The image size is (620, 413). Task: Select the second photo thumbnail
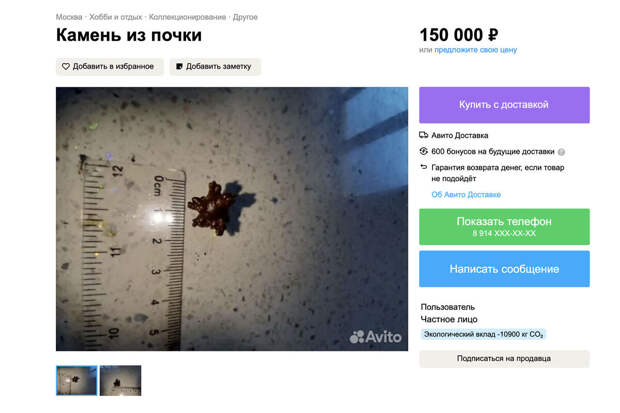120,381
